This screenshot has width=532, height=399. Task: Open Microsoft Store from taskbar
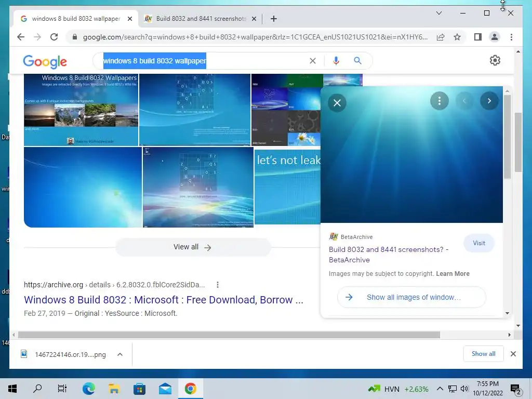(139, 389)
